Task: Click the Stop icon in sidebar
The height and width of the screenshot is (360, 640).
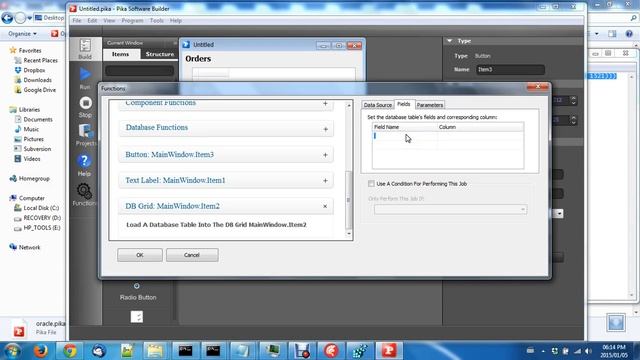Action: [x=85, y=103]
